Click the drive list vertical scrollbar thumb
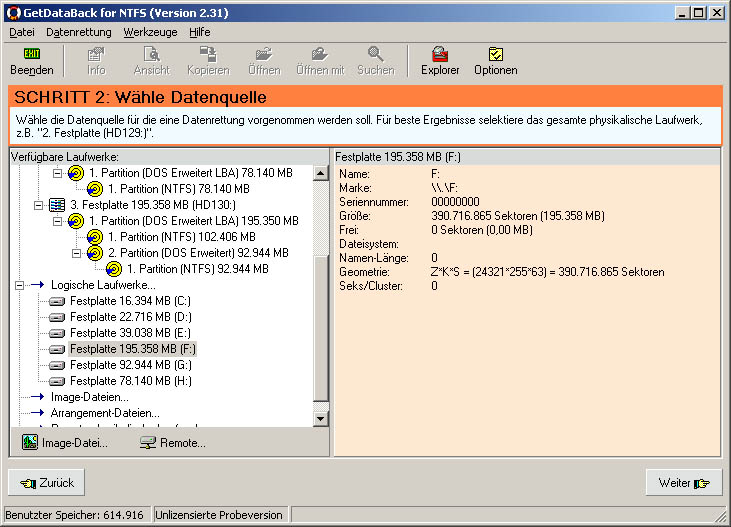Viewport: 731px width, 527px height. (x=321, y=328)
